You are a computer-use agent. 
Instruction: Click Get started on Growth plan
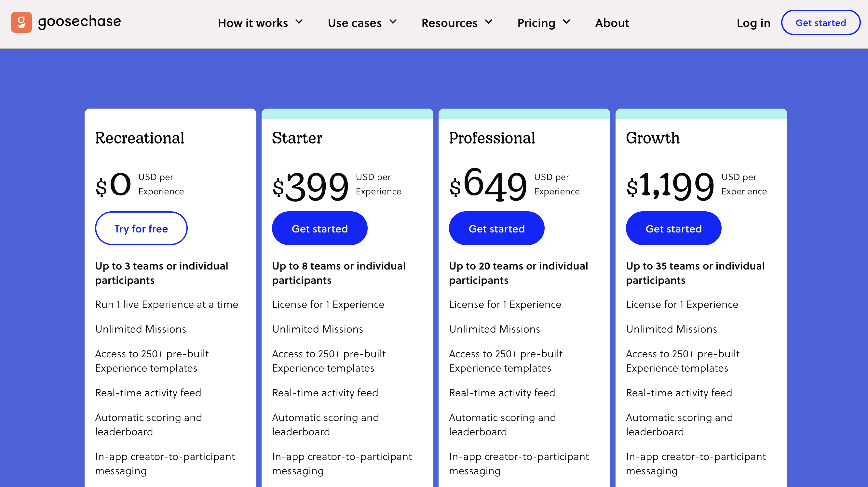click(673, 228)
